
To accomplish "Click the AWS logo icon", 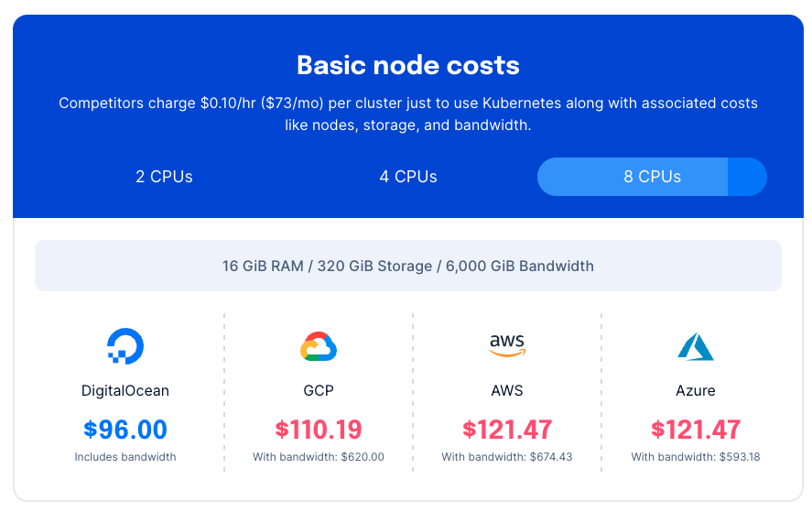I will [x=507, y=346].
